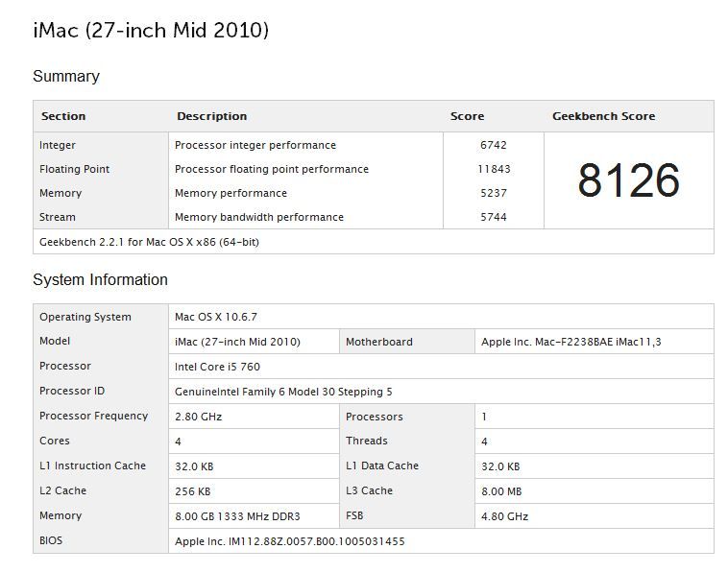The width and height of the screenshot is (728, 573).
Task: Select the Cores value 4
Action: [178, 442]
